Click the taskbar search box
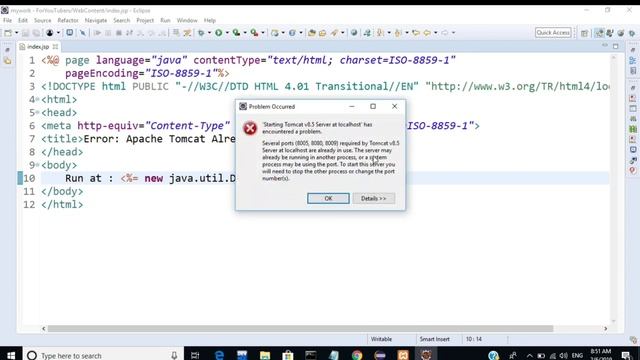640x360 pixels. [102, 356]
